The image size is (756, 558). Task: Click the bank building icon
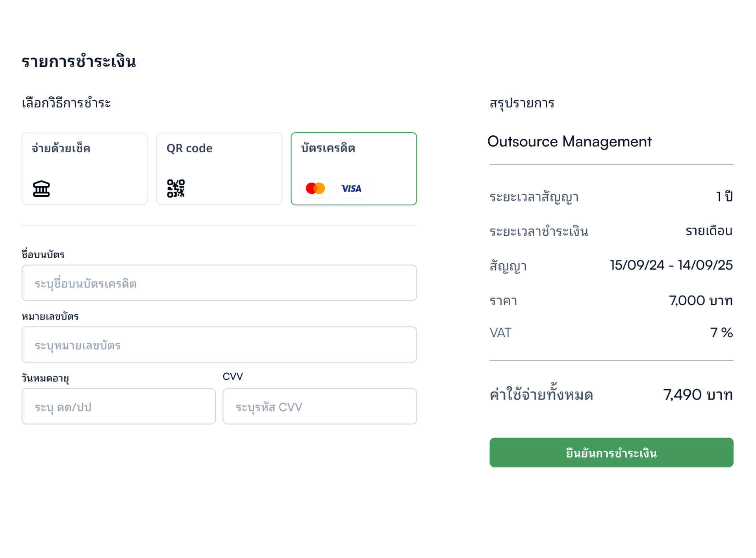(41, 188)
